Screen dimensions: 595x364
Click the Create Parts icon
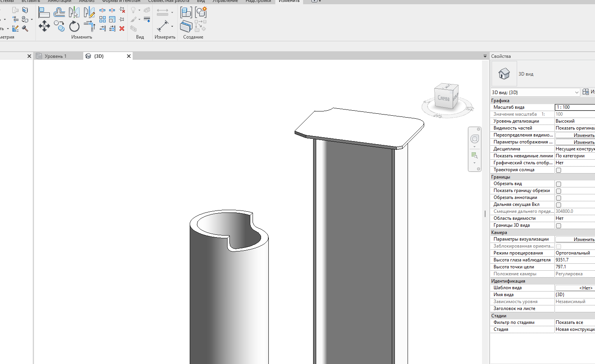pyautogui.click(x=186, y=26)
